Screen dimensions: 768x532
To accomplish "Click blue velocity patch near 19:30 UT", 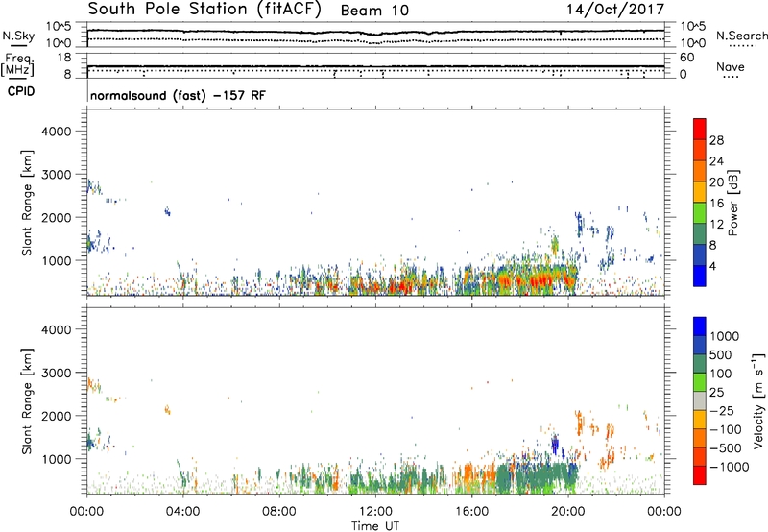I will [x=555, y=444].
